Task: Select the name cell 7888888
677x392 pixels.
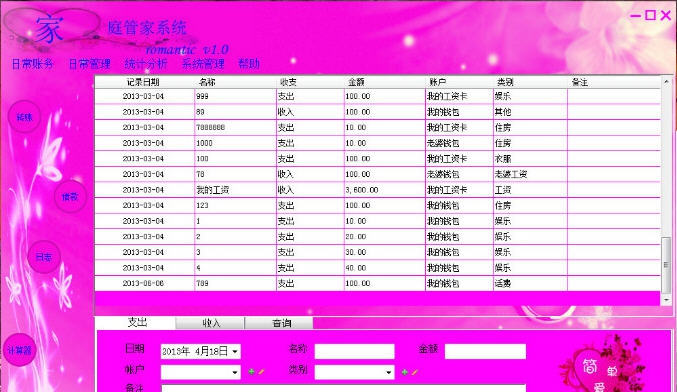Action: (x=236, y=128)
